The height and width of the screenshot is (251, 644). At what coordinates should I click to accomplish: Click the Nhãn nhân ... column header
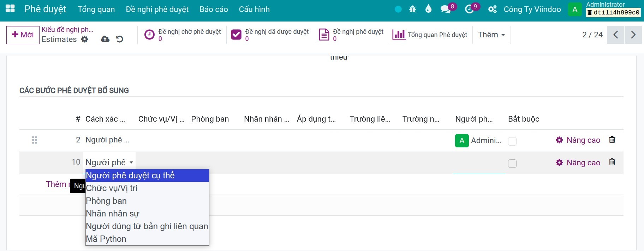click(267, 119)
